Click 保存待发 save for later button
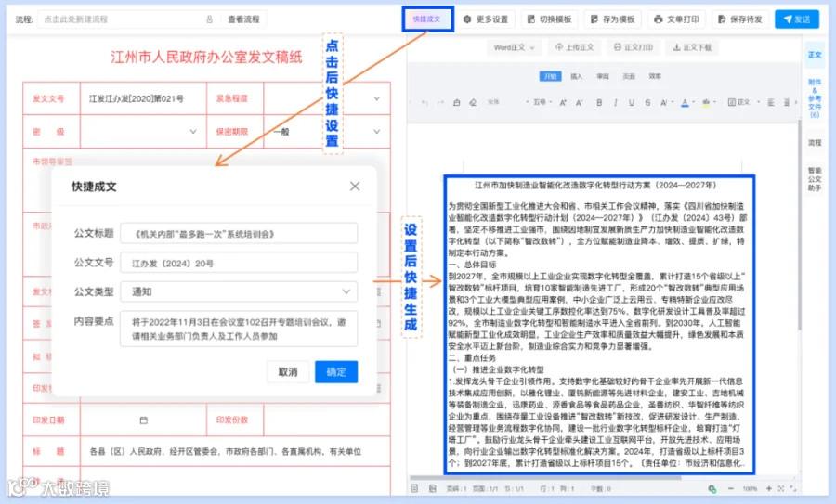The height and width of the screenshot is (504, 836). click(x=740, y=19)
